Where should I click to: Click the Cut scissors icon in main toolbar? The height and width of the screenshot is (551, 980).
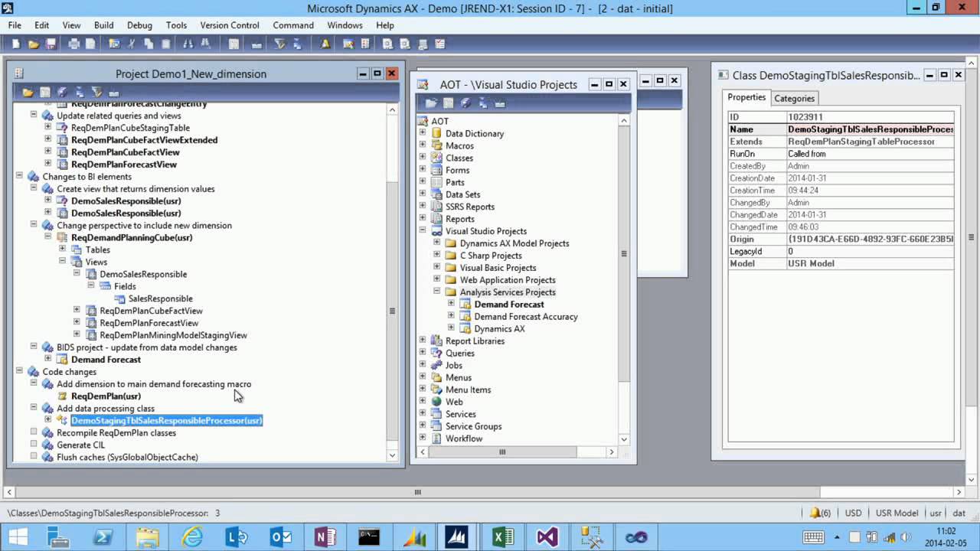tap(132, 44)
